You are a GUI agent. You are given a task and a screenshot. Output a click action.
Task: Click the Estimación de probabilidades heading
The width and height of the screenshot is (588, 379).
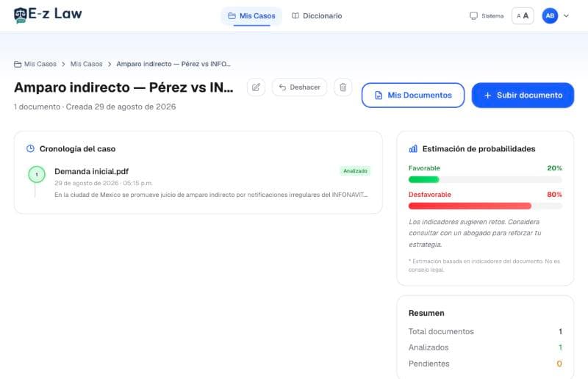coord(479,149)
